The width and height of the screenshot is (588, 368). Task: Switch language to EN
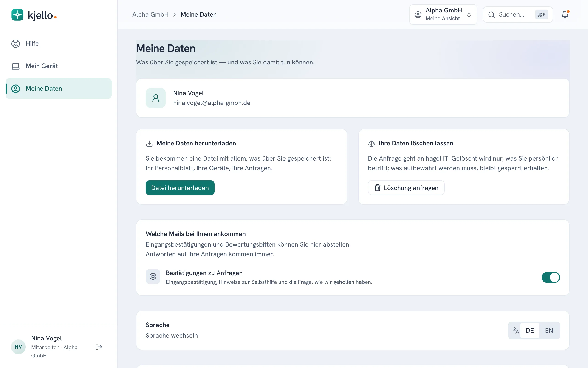(x=549, y=330)
